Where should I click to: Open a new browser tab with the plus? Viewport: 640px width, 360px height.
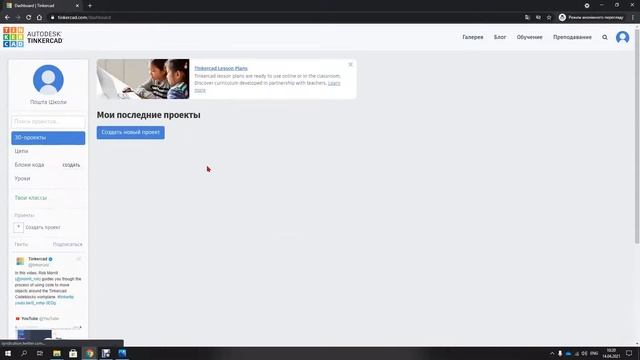click(90, 6)
